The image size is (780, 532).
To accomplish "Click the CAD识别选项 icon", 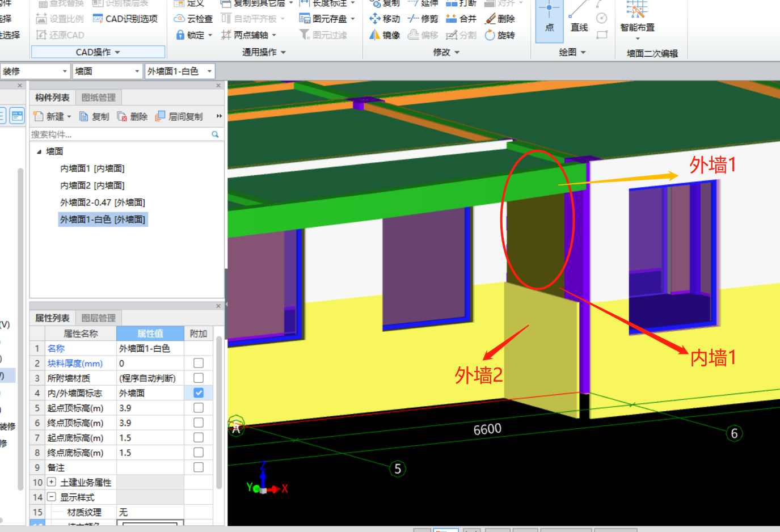I will pyautogui.click(x=98, y=19).
